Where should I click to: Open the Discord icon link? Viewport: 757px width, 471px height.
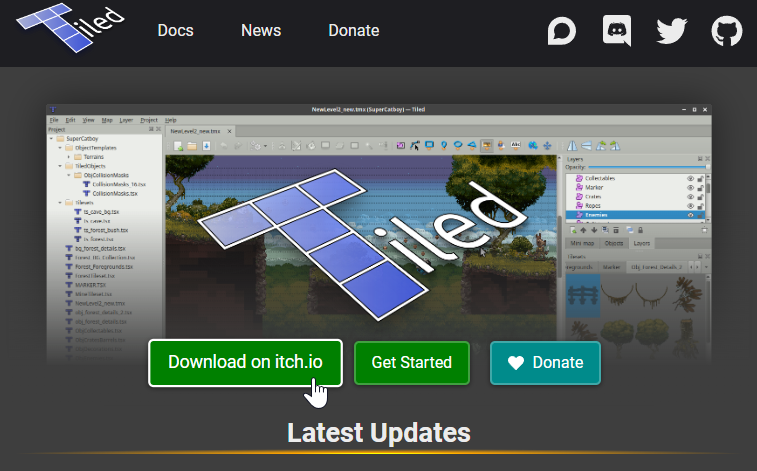(617, 30)
